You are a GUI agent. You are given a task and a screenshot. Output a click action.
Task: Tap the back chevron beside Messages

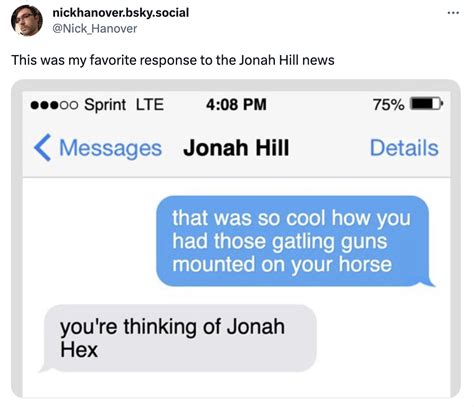click(42, 148)
